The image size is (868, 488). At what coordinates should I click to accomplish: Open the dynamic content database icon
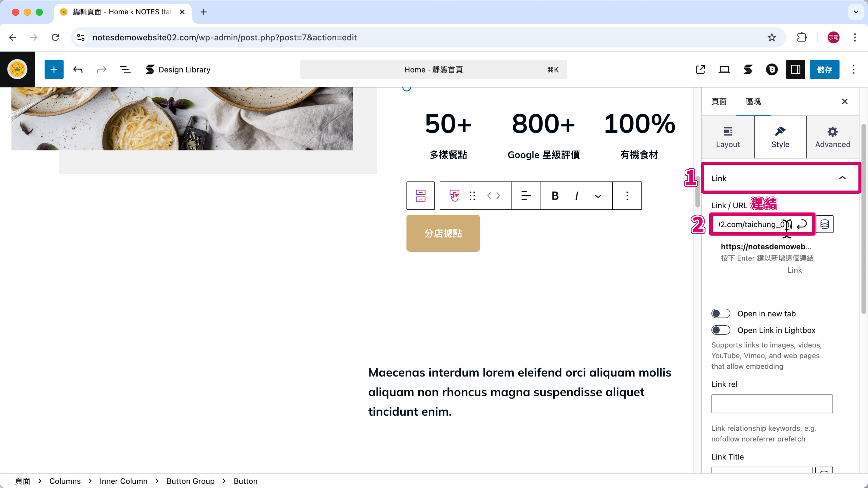tap(824, 224)
